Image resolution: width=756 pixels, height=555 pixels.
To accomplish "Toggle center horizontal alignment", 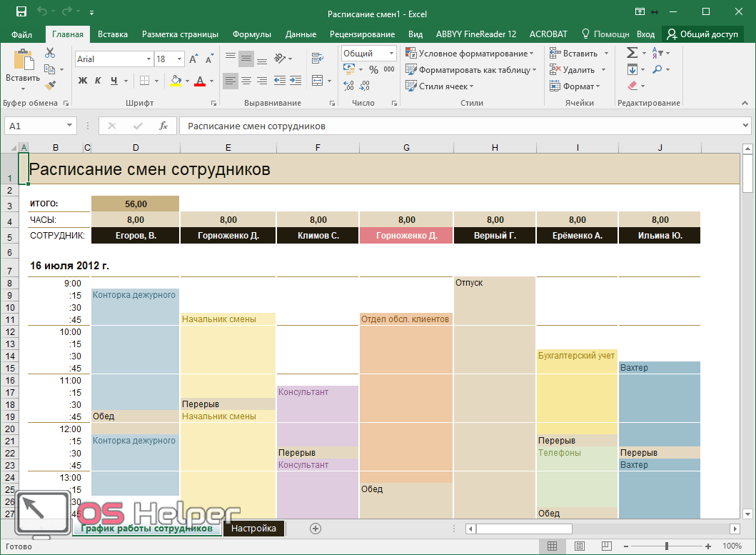I will click(x=246, y=81).
